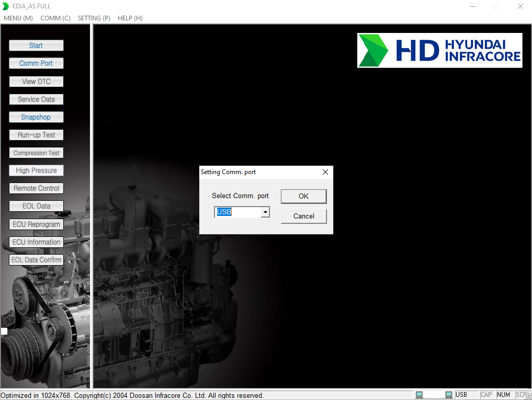The height and width of the screenshot is (400, 532).
Task: Cancel the Setting Comm. port dialog
Action: pos(303,216)
